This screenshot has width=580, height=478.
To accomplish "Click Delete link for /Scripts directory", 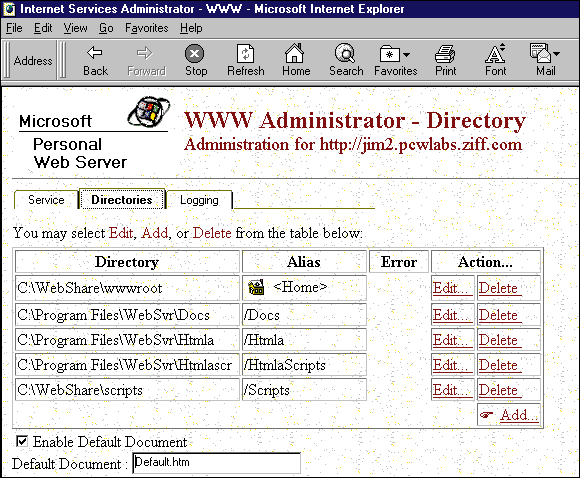I will tap(500, 390).
